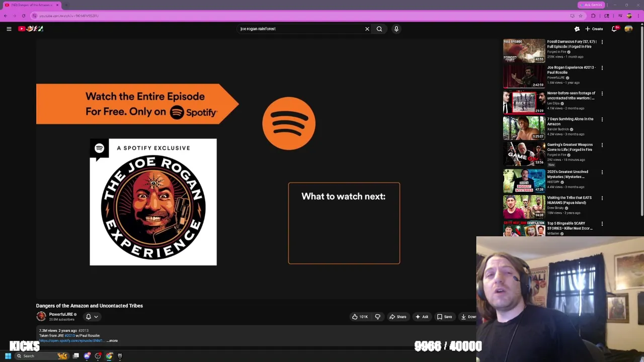Open options for 'Joe Rogan Experience #2013'
The width and height of the screenshot is (644, 362).
click(602, 68)
